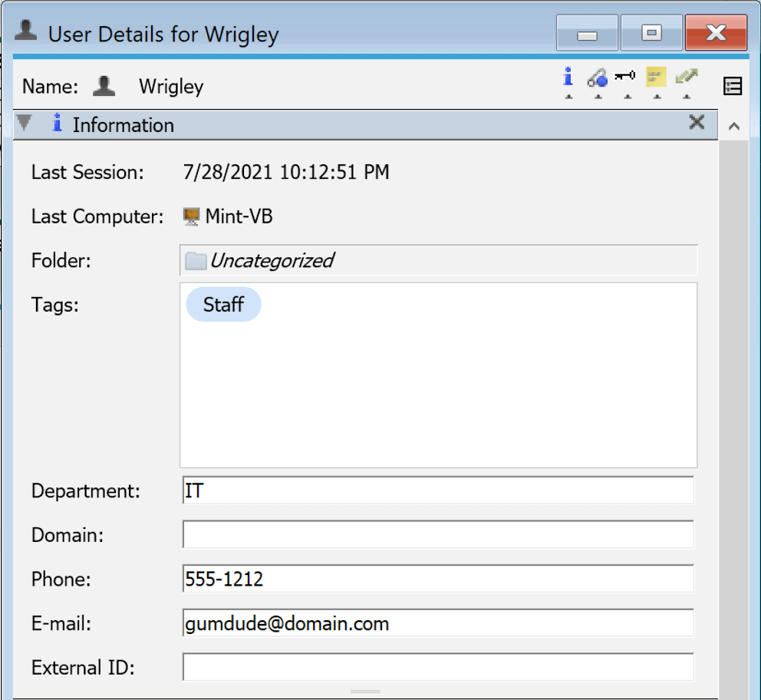761x700 pixels.
Task: Click the blue i icon in the Information header
Action: (x=57, y=124)
